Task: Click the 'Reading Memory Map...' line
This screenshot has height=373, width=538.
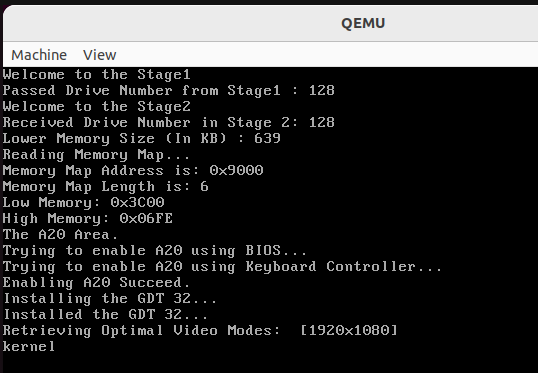Action: pos(96,155)
